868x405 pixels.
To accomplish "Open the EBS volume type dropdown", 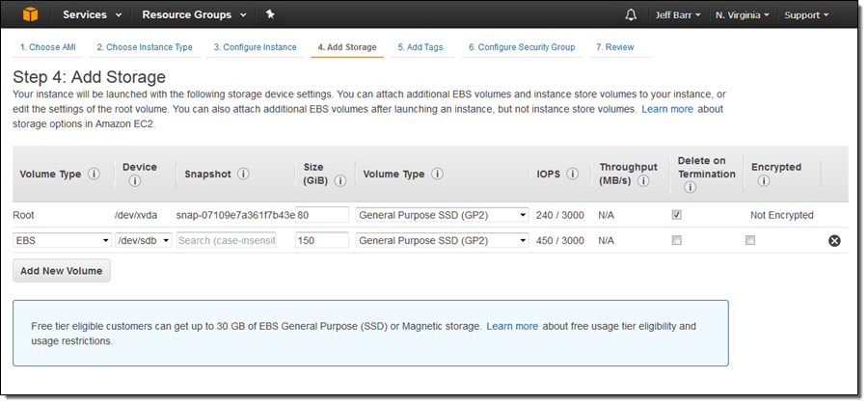I will pyautogui.click(x=62, y=240).
